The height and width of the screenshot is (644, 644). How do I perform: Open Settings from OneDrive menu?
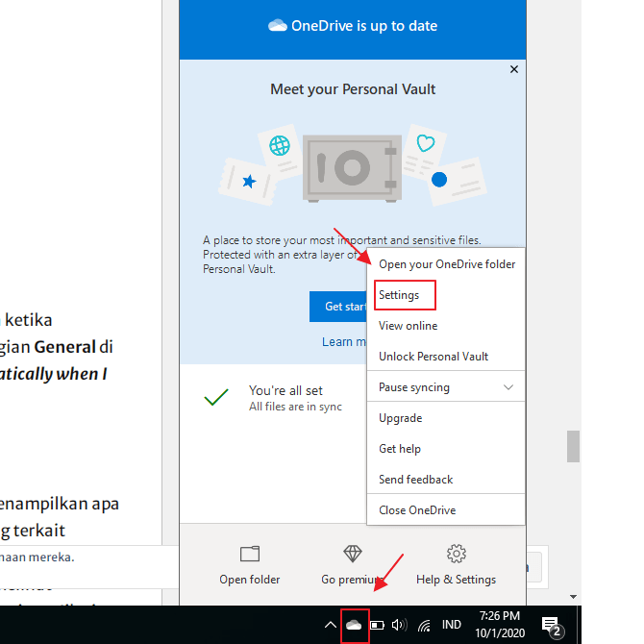[399, 295]
